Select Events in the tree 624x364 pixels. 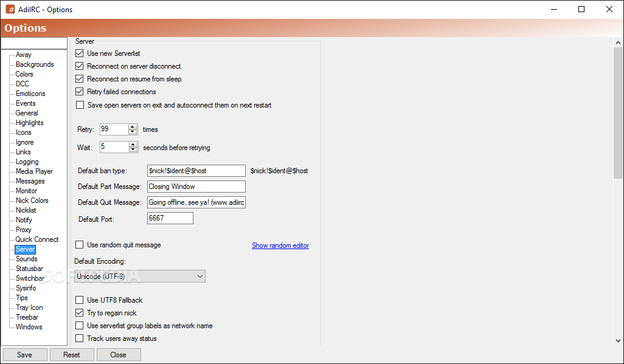click(26, 103)
